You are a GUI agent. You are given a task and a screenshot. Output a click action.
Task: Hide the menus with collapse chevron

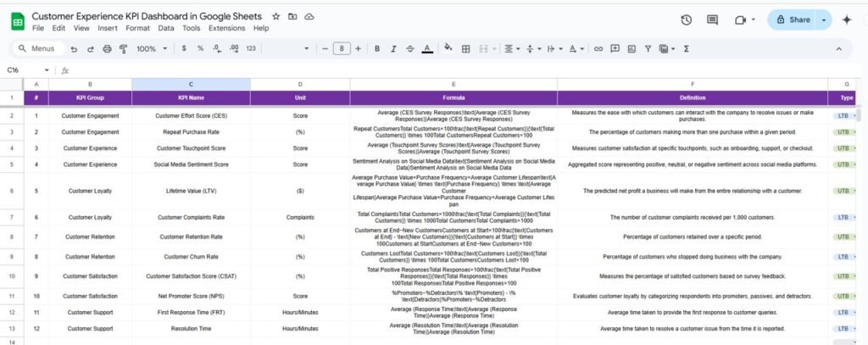(838, 48)
